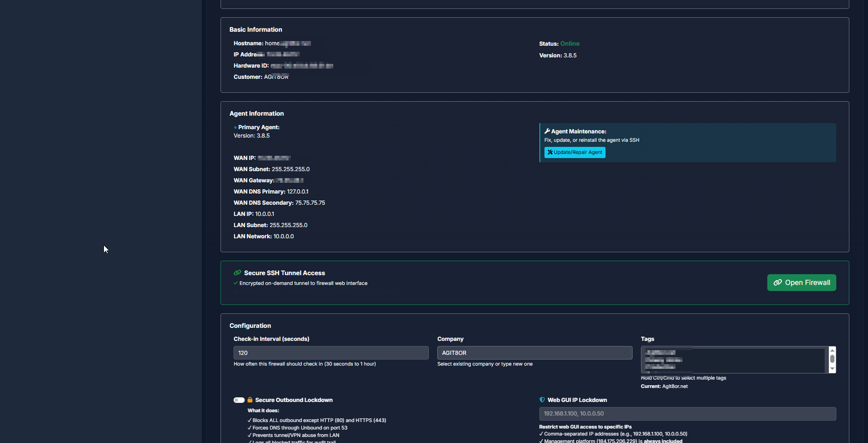Click the green status dot beside Primary Agent
Screen dimensions: 868x443
coord(235,127)
